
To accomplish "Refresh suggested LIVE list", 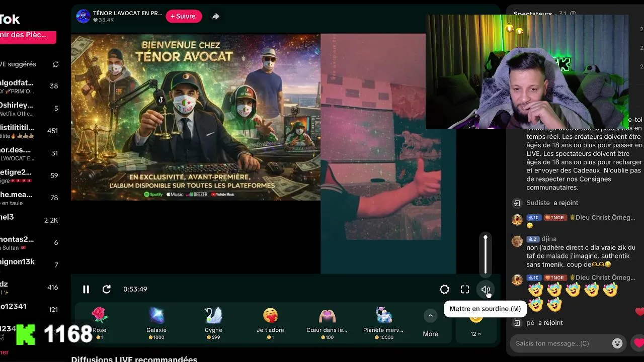I will [56, 64].
